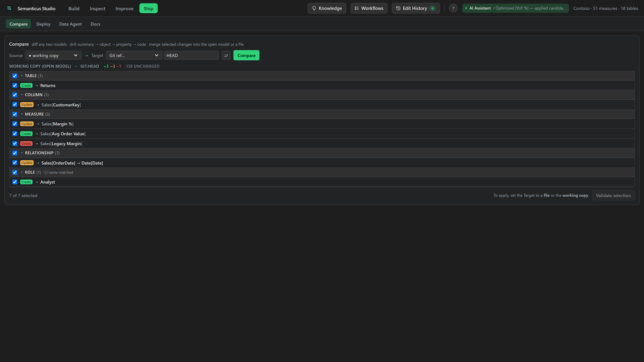Image resolution: width=644 pixels, height=362 pixels.
Task: Expand the Sales[Avg Order Value] row
Action: (37, 134)
